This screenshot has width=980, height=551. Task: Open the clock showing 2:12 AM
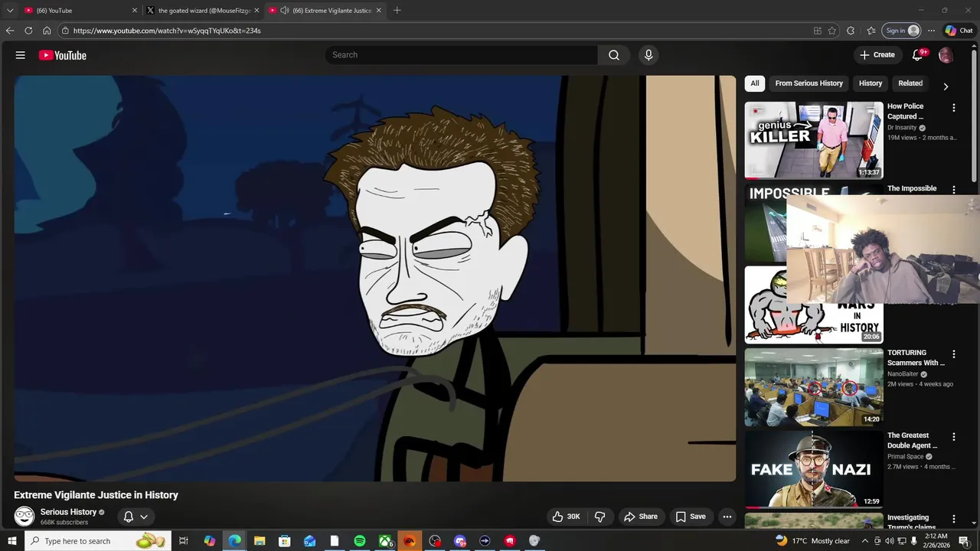tap(936, 541)
